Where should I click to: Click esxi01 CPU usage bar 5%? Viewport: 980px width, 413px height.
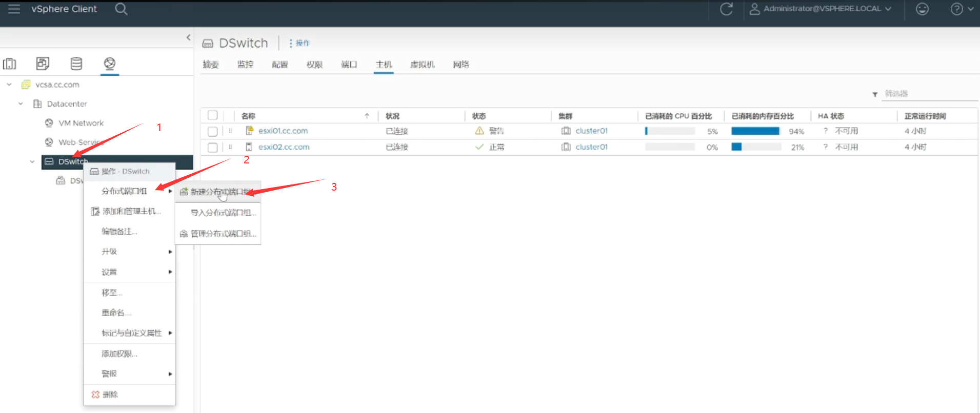click(670, 131)
